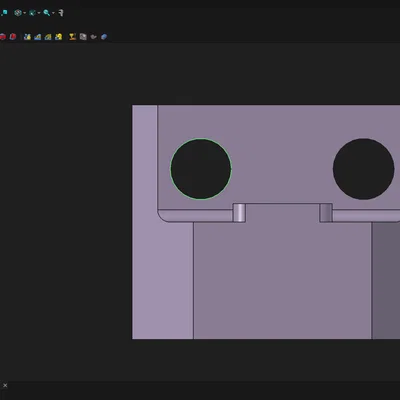Click the blue rounded icon at the toolbar end
The height and width of the screenshot is (400, 400).
click(x=104, y=37)
